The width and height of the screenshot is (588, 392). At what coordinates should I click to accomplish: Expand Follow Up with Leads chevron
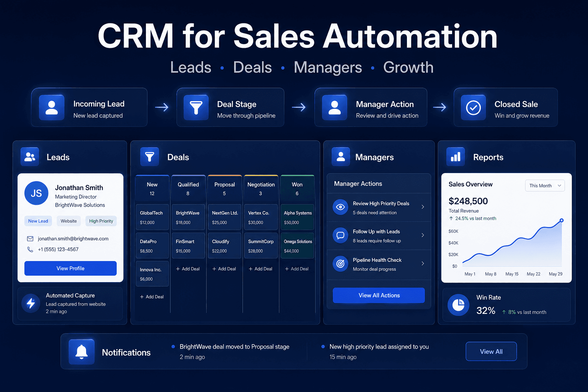point(423,235)
